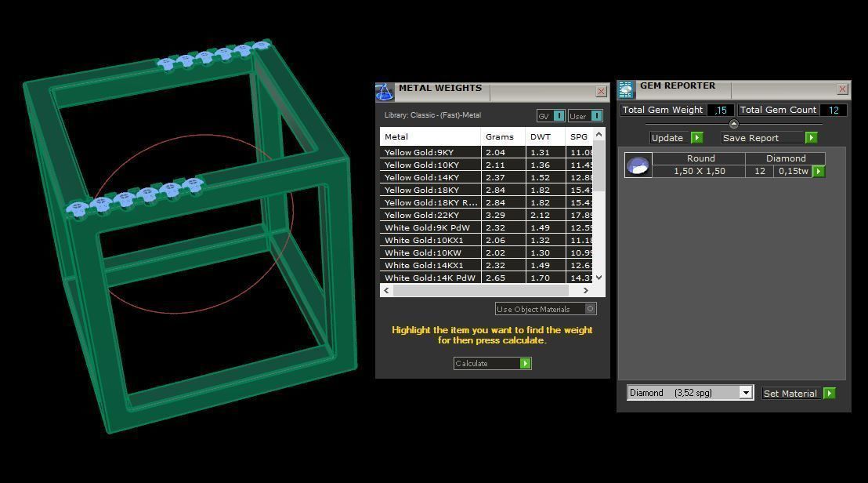
Task: Select the Yellow Gold:10KY row
Action: 486,165
